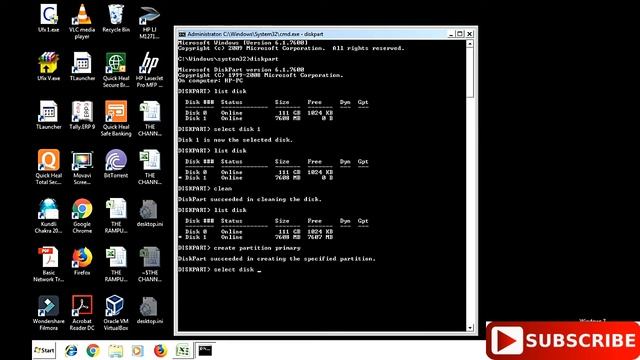This screenshot has width=640, height=360.
Task: Open the Wondershare Filmora shortcut
Action: pos(49,313)
